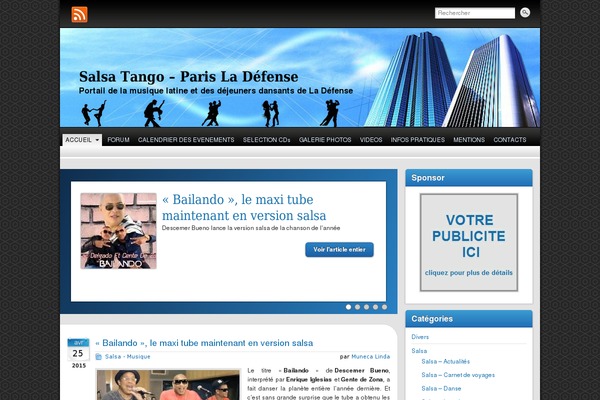
Task: Open the Bailando slider thumbnail image
Action: tap(119, 231)
